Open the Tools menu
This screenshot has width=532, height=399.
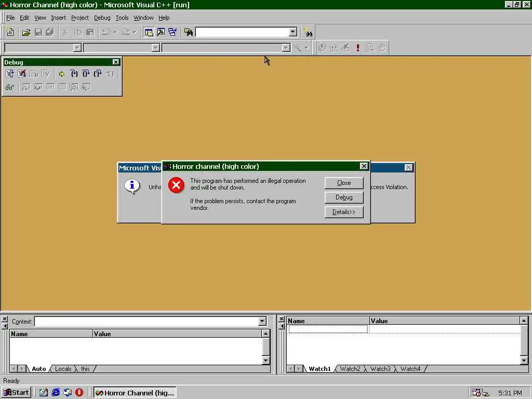coord(122,18)
